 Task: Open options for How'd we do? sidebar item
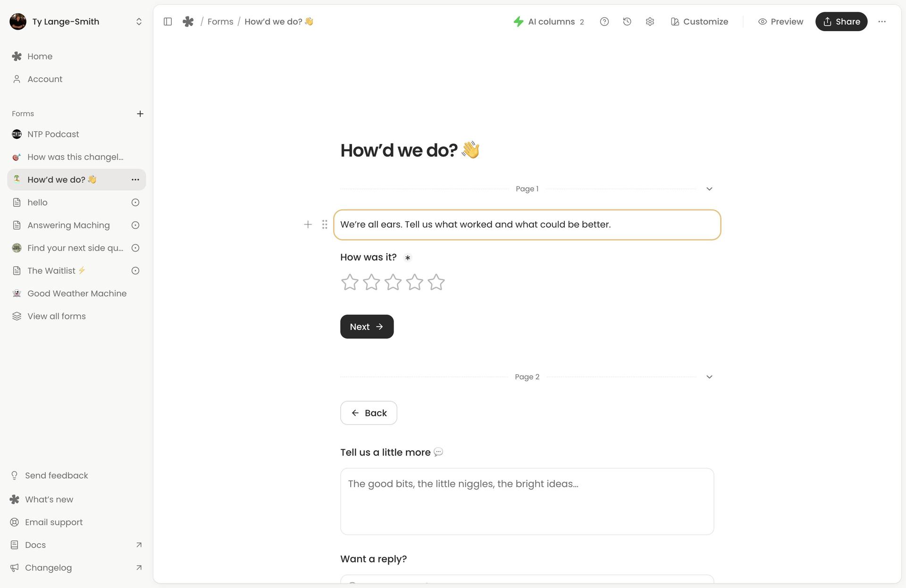[x=135, y=180]
